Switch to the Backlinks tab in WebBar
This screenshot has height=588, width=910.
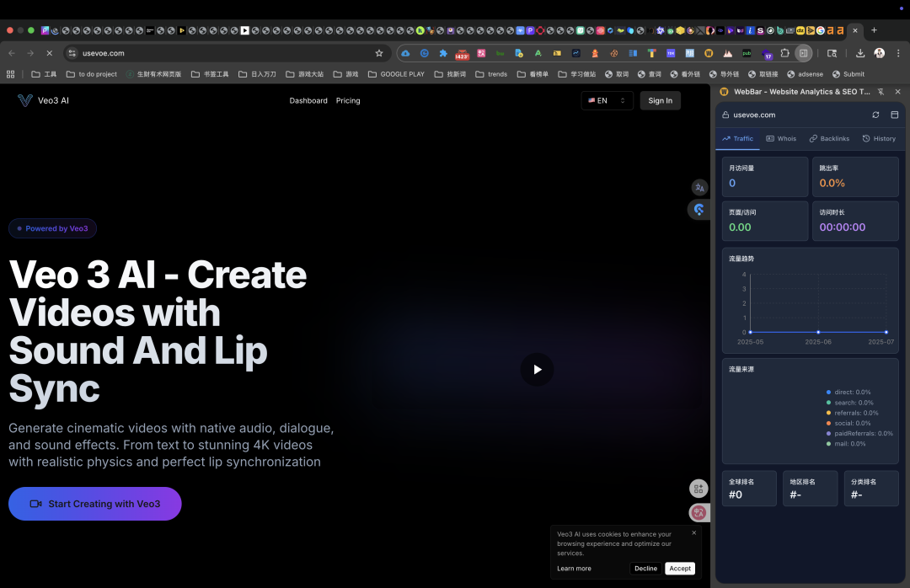coord(829,139)
